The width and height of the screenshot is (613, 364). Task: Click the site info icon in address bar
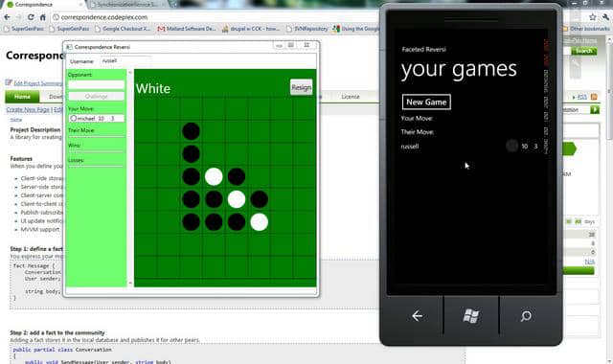[56, 17]
